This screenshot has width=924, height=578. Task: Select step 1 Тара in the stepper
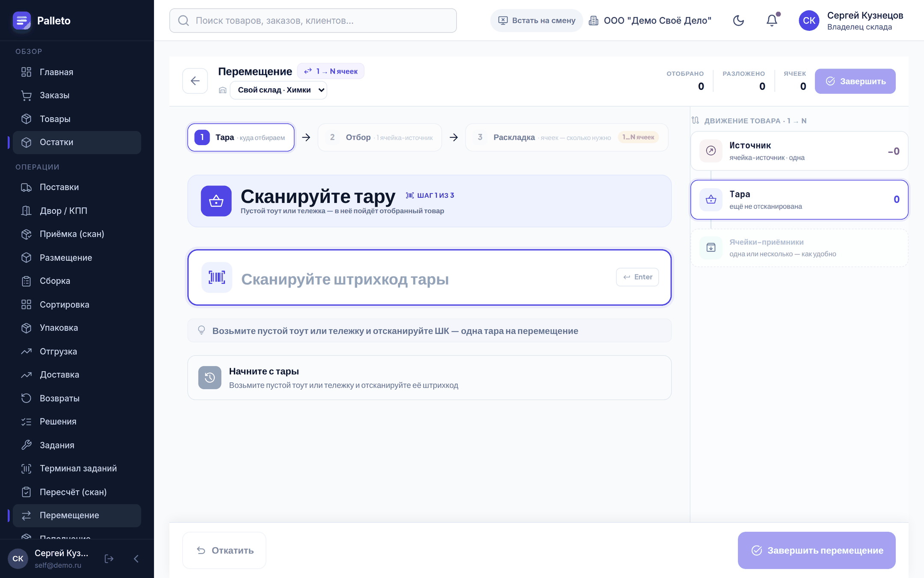(241, 137)
